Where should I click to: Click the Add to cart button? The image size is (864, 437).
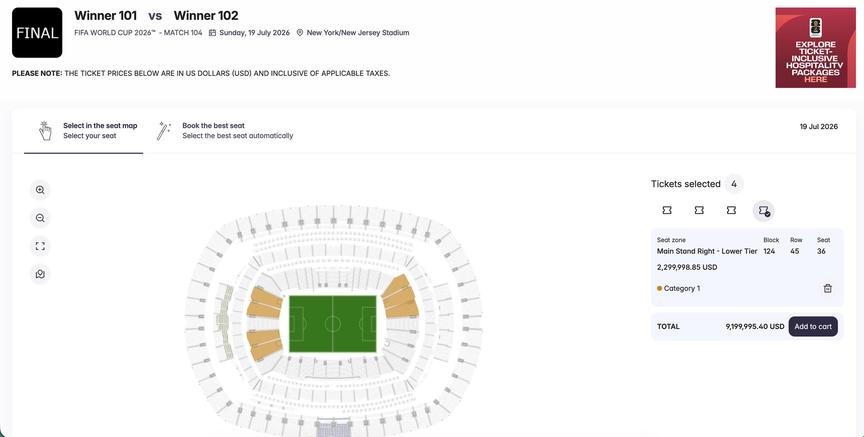pos(812,326)
